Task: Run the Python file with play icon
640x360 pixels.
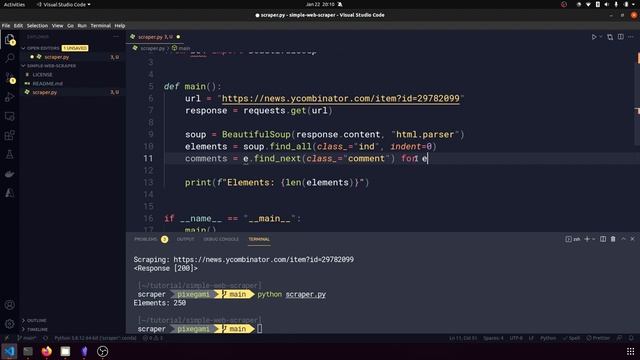Action: coord(594,37)
